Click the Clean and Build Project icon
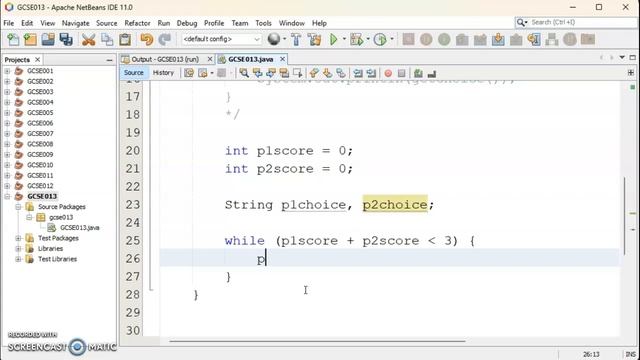Viewport: 640px width, 360px height. click(x=315, y=40)
